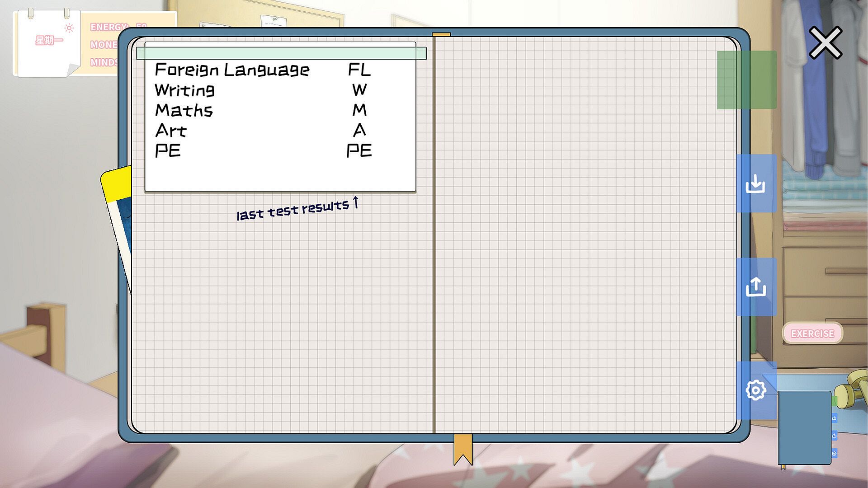Viewport: 868px width, 488px height.
Task: Click the mini notebook's load tab icon
Action: pos(835,435)
